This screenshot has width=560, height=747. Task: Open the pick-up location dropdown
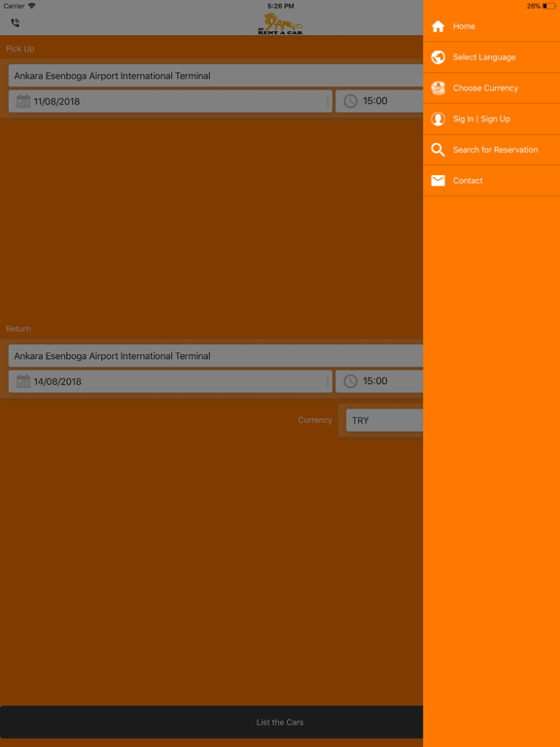point(216,76)
